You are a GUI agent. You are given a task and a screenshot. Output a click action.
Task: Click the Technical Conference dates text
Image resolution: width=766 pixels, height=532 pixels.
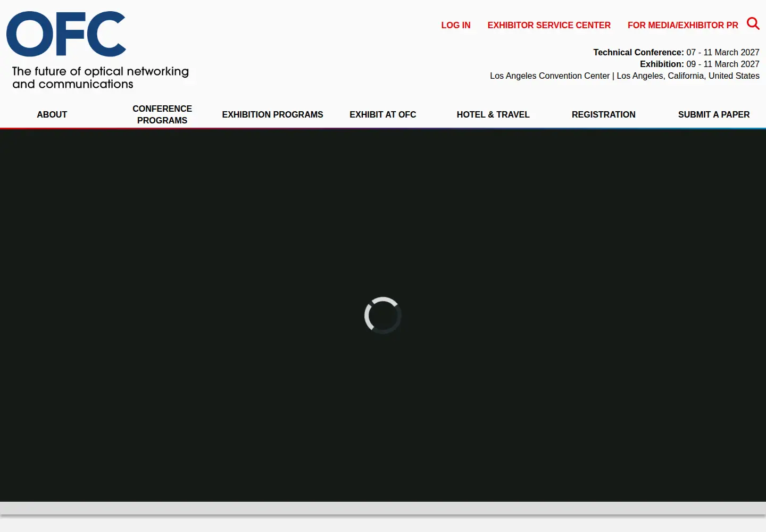[676, 52]
